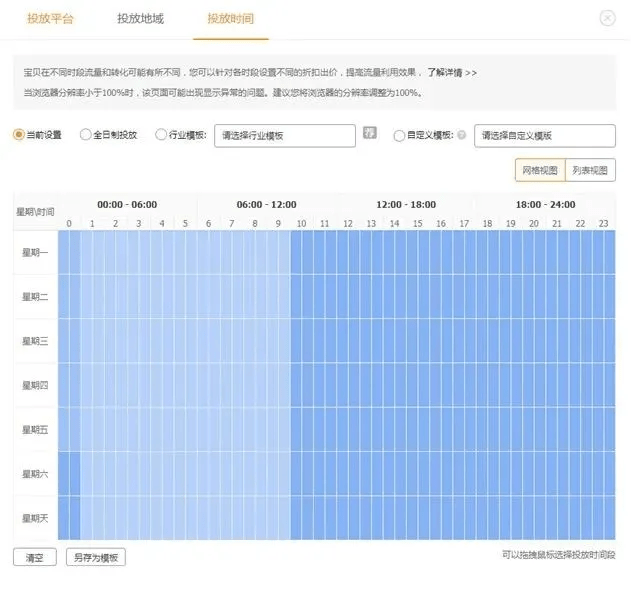Select the 星期四 cell at hour 19
The image size is (631, 594).
click(x=511, y=385)
